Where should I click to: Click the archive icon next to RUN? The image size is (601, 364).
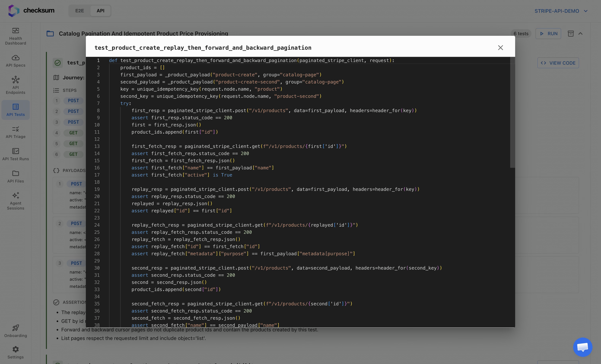(x=571, y=34)
